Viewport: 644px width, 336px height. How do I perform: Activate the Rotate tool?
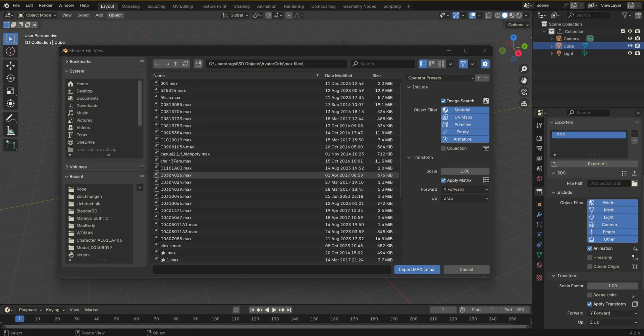pos(10,78)
